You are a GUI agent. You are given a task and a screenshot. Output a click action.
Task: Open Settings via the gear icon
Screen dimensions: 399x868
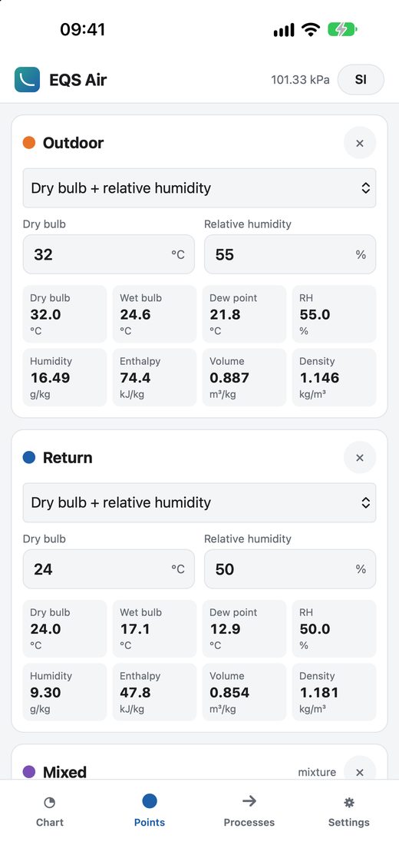(348, 802)
